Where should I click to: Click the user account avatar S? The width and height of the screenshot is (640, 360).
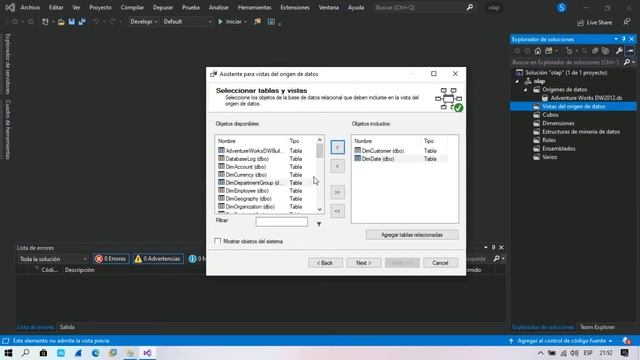[x=562, y=8]
